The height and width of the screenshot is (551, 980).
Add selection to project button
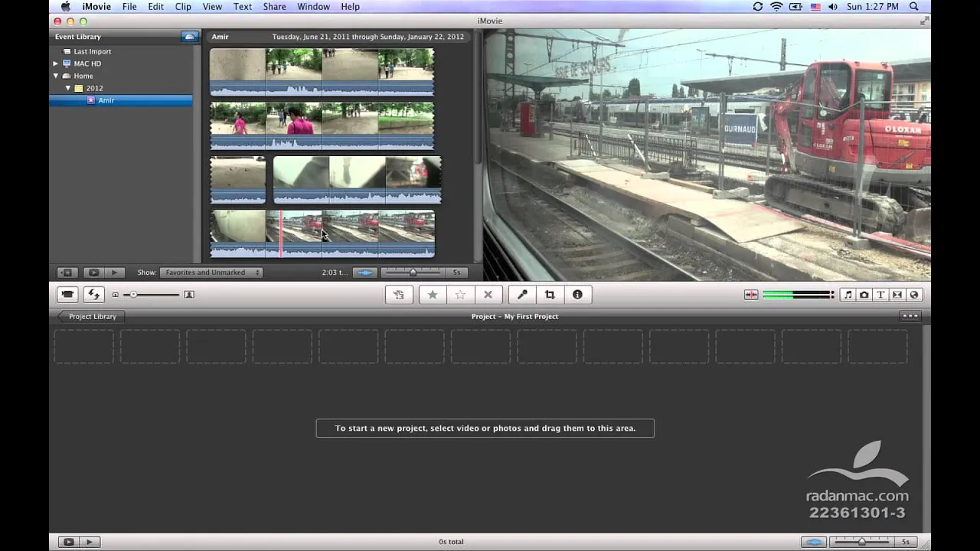(x=399, y=295)
